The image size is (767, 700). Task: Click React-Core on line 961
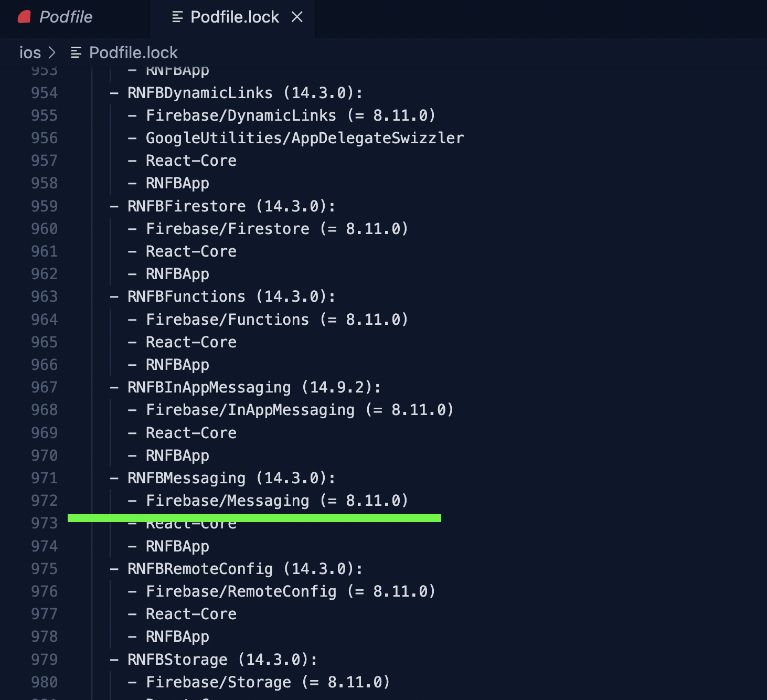pos(191,251)
